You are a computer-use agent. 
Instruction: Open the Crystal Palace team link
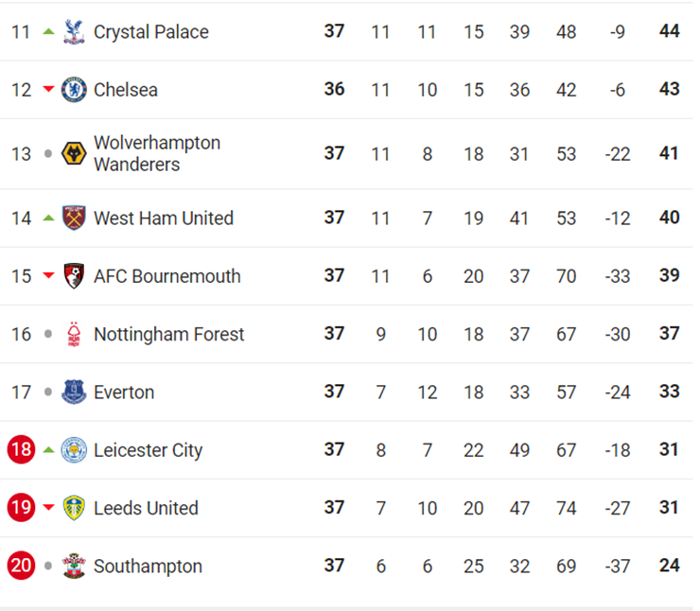(x=150, y=32)
